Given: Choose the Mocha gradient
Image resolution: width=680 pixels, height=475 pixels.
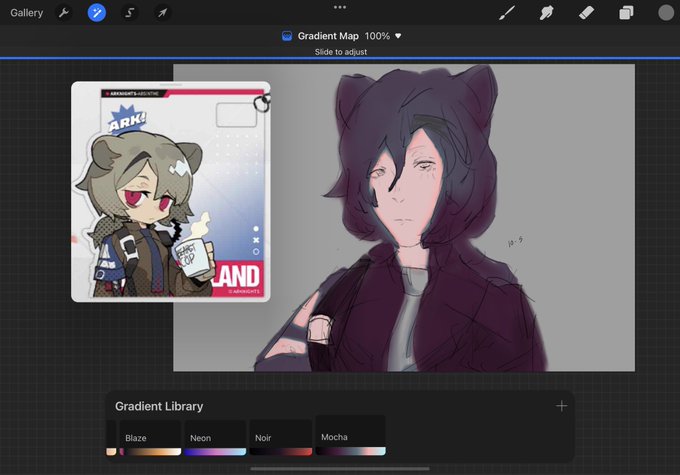Looking at the screenshot, I should point(350,436).
